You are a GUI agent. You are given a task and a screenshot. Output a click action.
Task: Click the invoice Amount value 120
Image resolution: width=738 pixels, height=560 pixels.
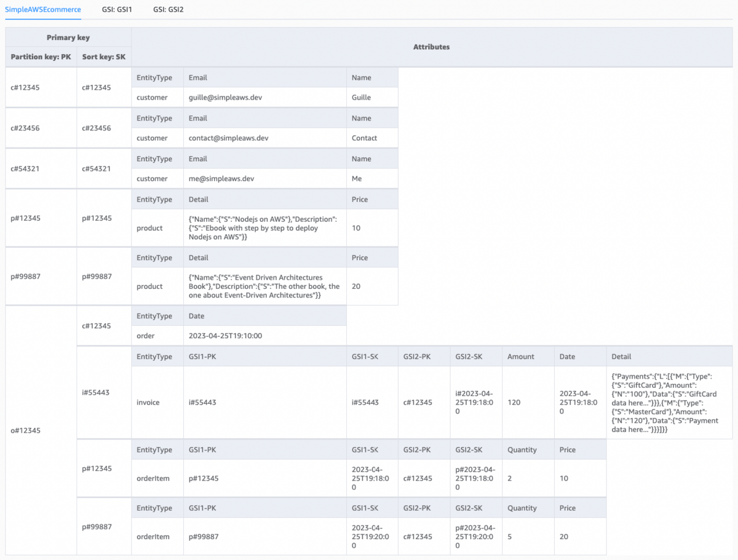[x=529, y=403]
